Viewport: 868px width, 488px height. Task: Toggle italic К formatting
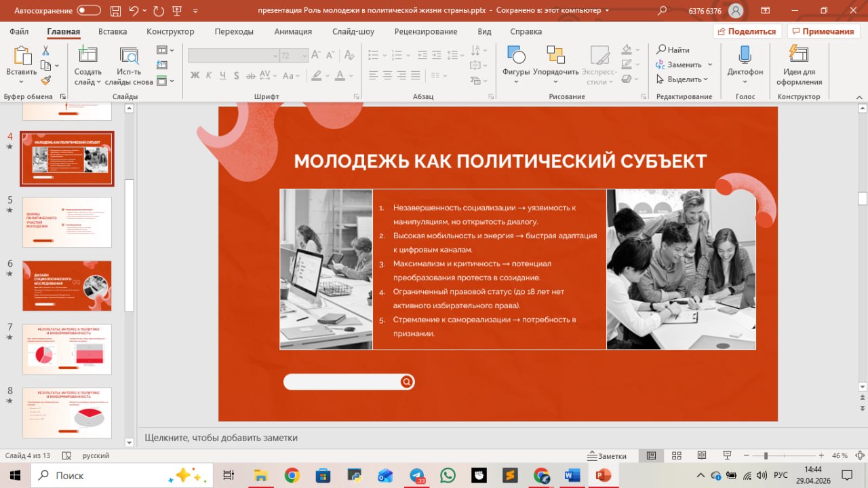click(210, 75)
